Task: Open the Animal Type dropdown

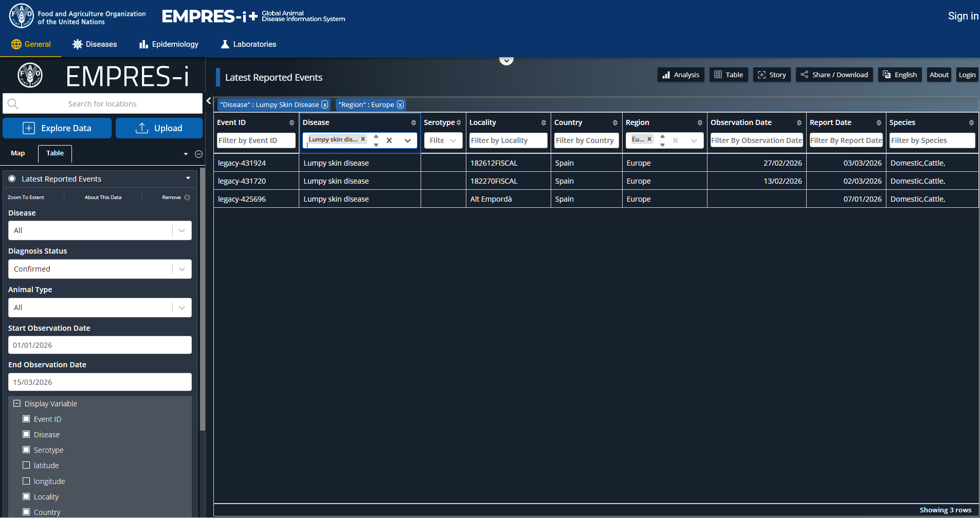Action: tap(100, 308)
